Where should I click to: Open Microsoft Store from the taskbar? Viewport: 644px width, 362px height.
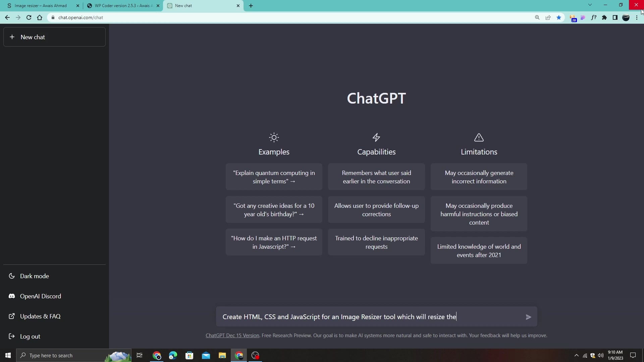[x=190, y=355]
